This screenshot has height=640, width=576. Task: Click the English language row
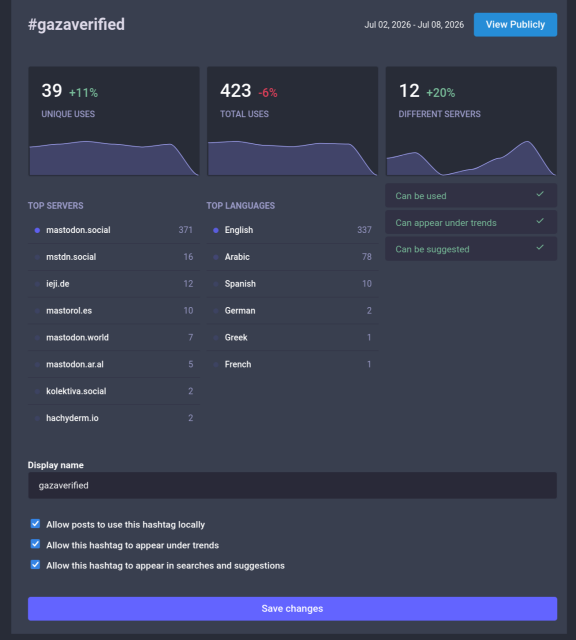click(292, 230)
